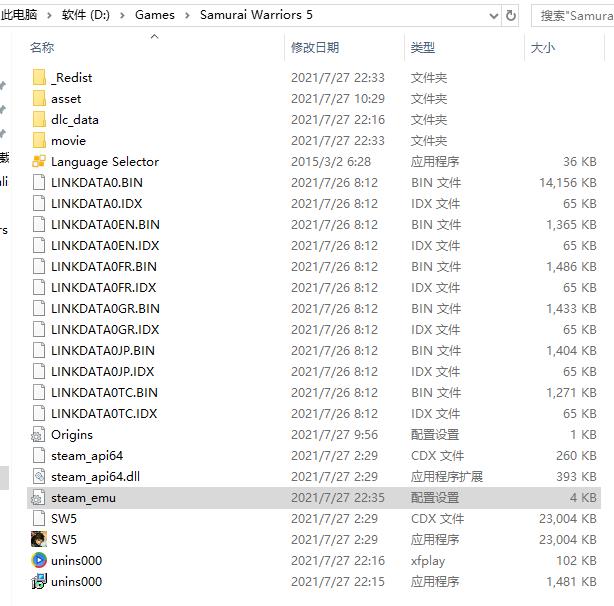Click the 2015/3/2 6:28 date cell
614x606 pixels.
click(x=331, y=161)
